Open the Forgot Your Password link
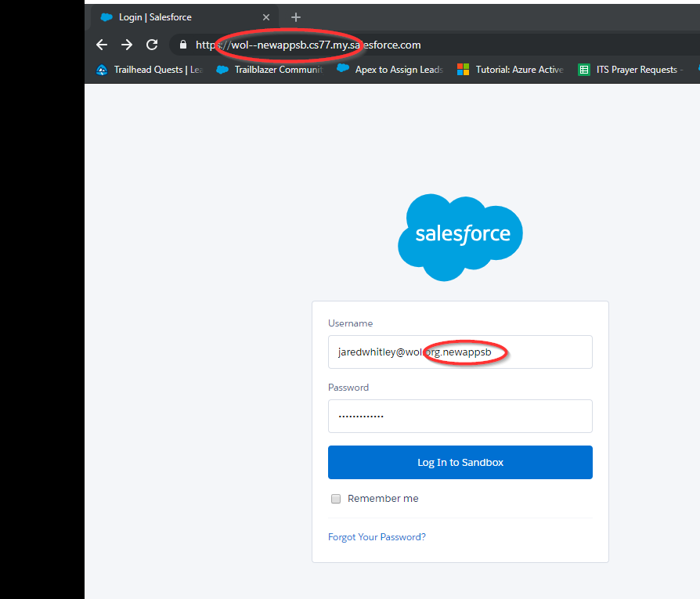Image resolution: width=700 pixels, height=599 pixels. 377,537
